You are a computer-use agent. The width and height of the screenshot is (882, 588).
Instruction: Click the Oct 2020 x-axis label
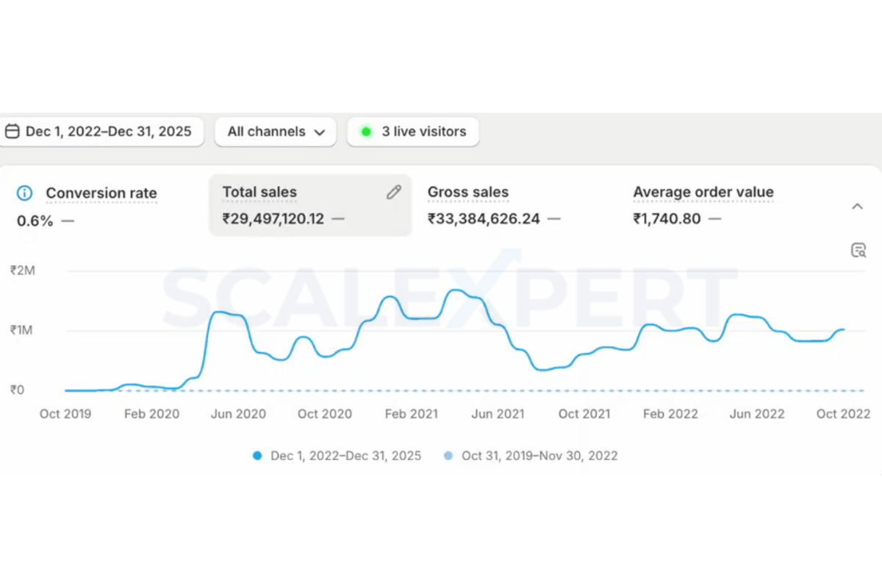click(x=325, y=414)
